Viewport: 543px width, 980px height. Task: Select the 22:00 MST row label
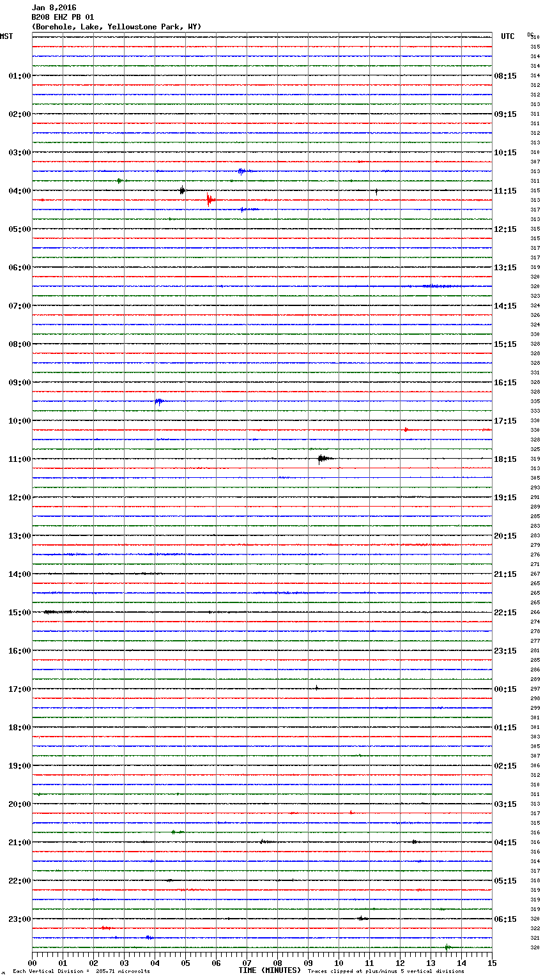tap(20, 881)
